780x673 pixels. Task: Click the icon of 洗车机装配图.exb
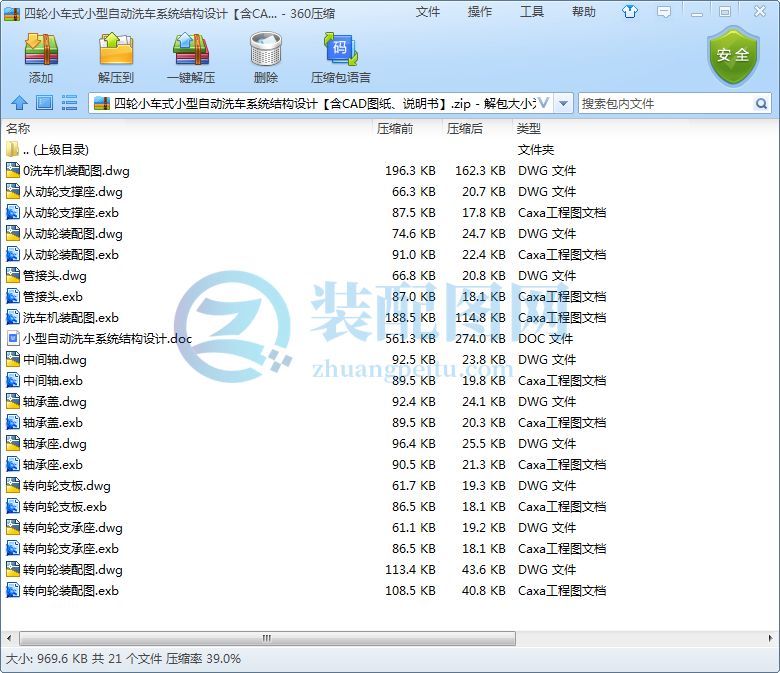[12, 317]
